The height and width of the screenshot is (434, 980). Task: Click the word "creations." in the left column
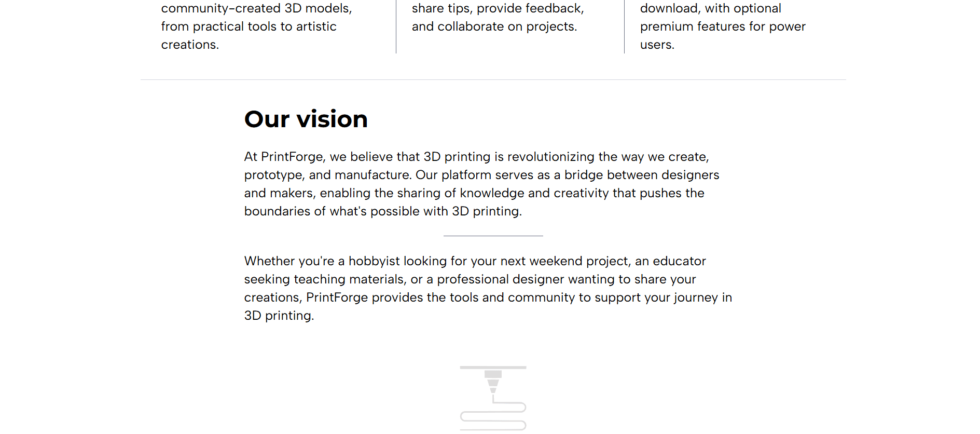(190, 45)
